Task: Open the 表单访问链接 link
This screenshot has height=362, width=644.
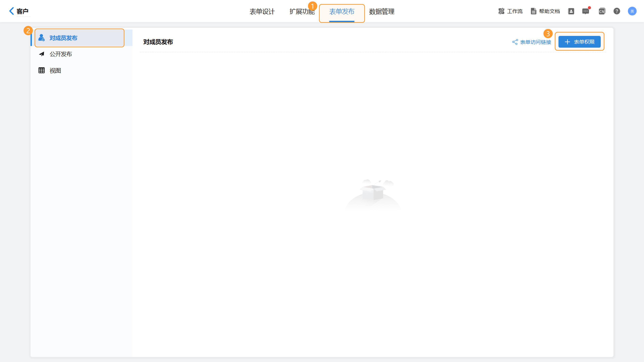Action: click(x=532, y=42)
